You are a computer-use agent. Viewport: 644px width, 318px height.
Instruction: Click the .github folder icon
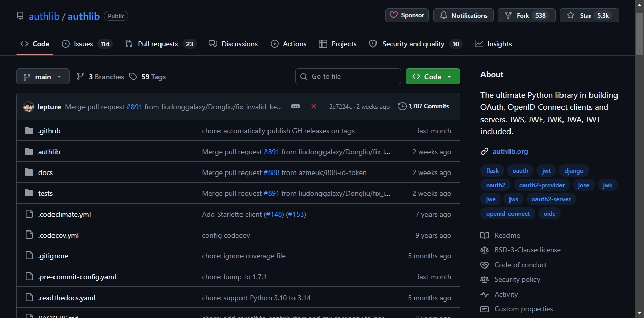pyautogui.click(x=29, y=131)
